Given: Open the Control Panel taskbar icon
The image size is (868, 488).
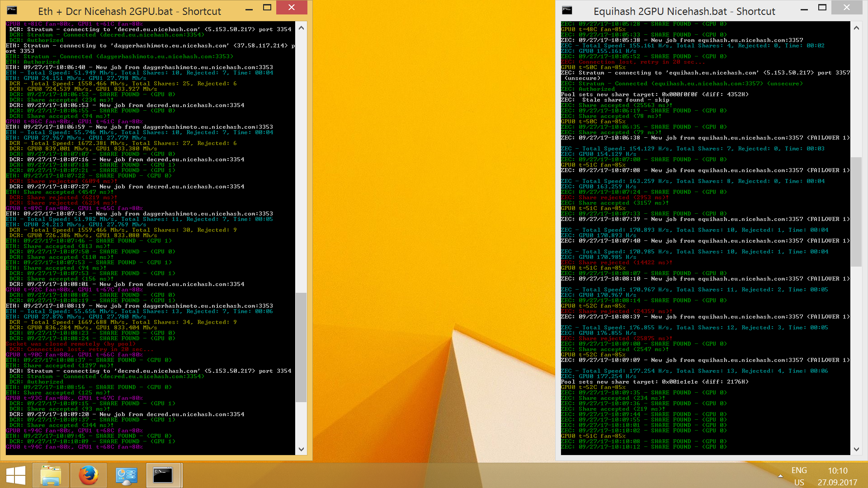Looking at the screenshot, I should pos(127,475).
